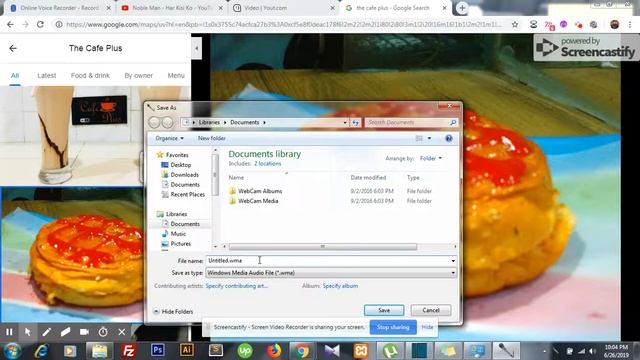Open the 2 locations link
This screenshot has height=360, width=640.
[x=267, y=164]
